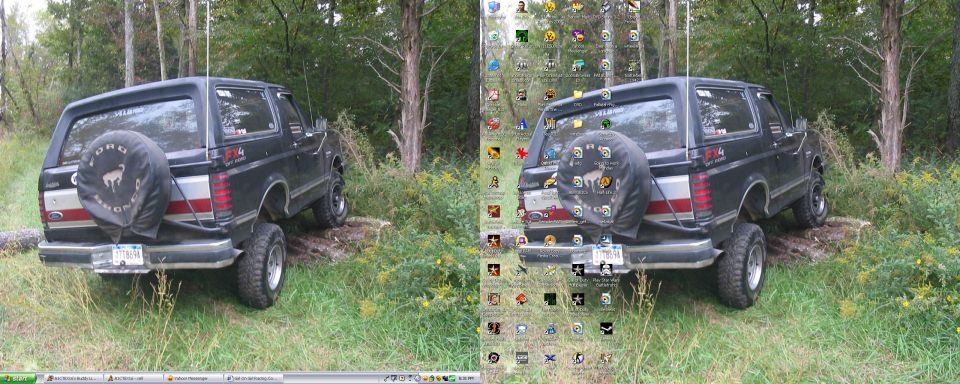This screenshot has height=384, width=960.
Task: Select the Recycle Bin desktop icon
Action: coord(493,36)
